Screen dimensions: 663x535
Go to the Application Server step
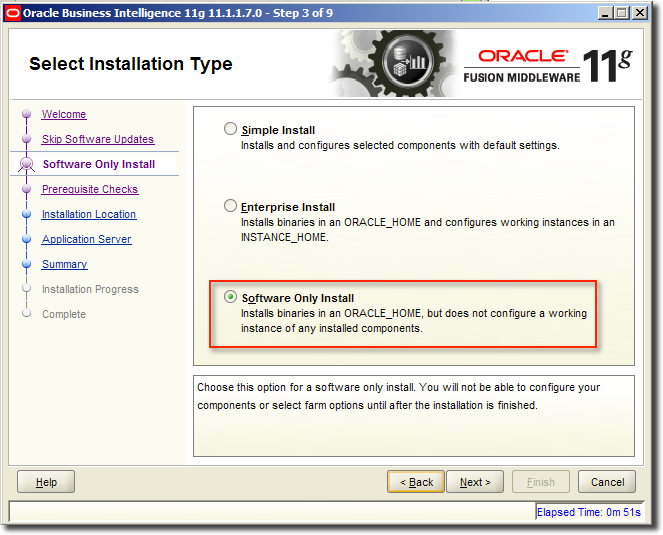click(86, 239)
